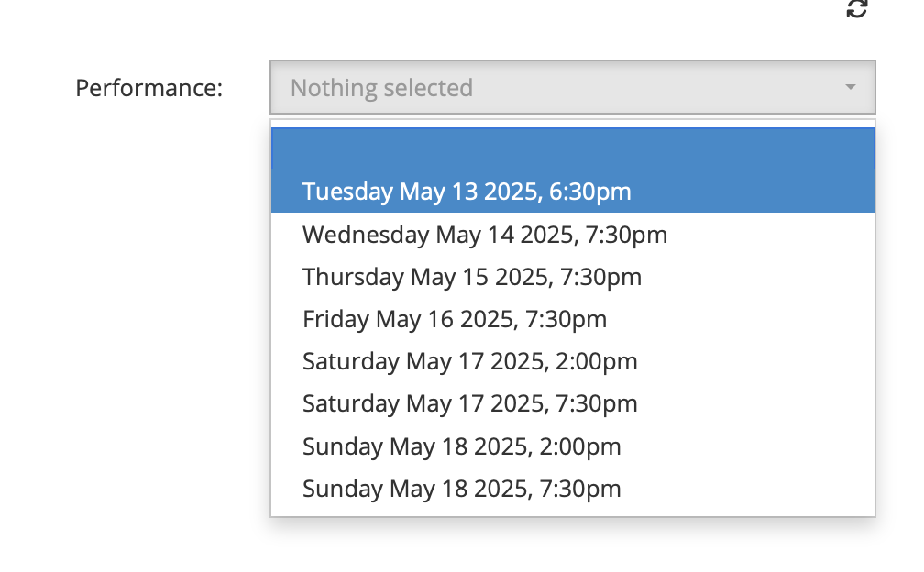Click the Performance dropdown caret arrow
The height and width of the screenshot is (572, 924).
(850, 88)
